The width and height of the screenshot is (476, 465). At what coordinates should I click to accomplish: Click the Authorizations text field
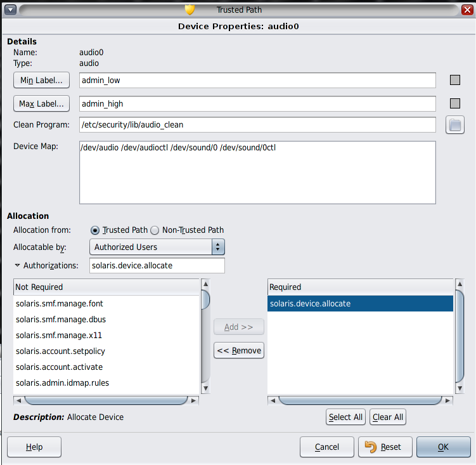pos(157,265)
